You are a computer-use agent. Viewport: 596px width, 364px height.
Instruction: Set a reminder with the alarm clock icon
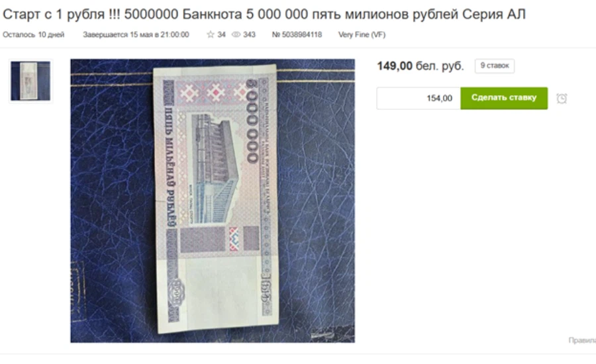click(x=562, y=99)
